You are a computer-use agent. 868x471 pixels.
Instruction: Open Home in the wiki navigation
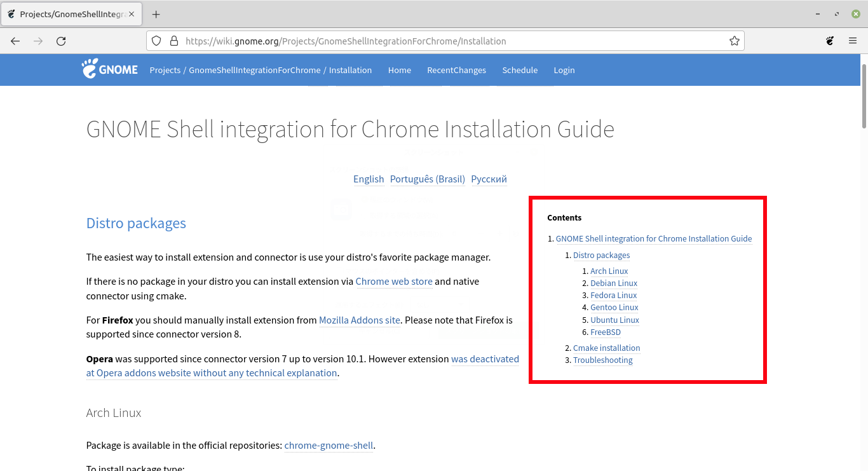(400, 70)
